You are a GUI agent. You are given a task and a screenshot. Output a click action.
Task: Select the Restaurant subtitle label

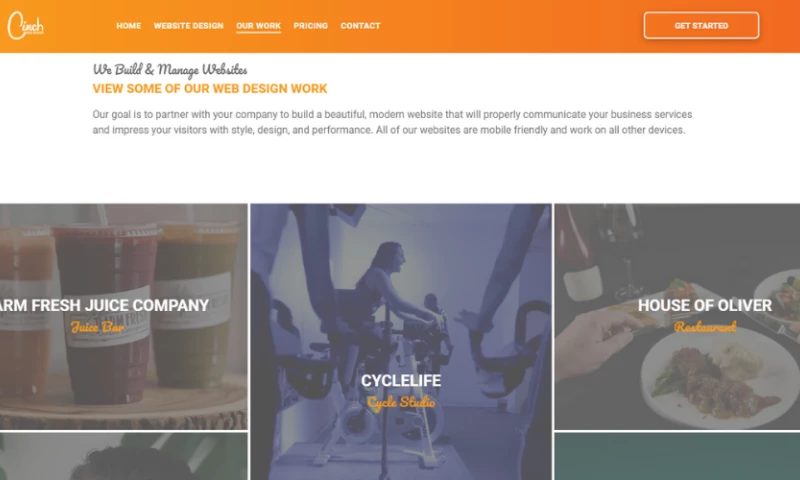coord(705,326)
